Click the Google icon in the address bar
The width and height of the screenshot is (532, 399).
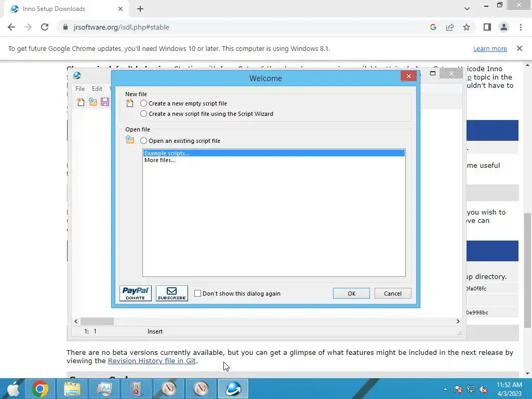tap(433, 27)
